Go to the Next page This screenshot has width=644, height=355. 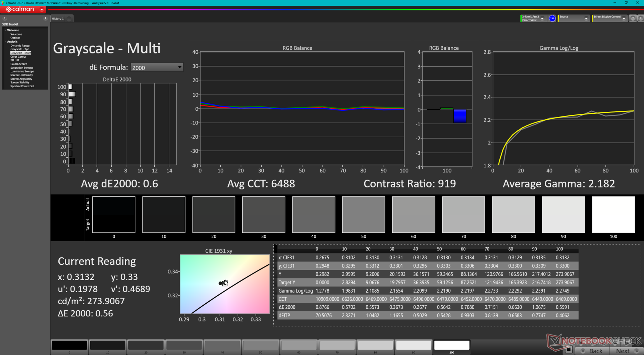point(626,351)
